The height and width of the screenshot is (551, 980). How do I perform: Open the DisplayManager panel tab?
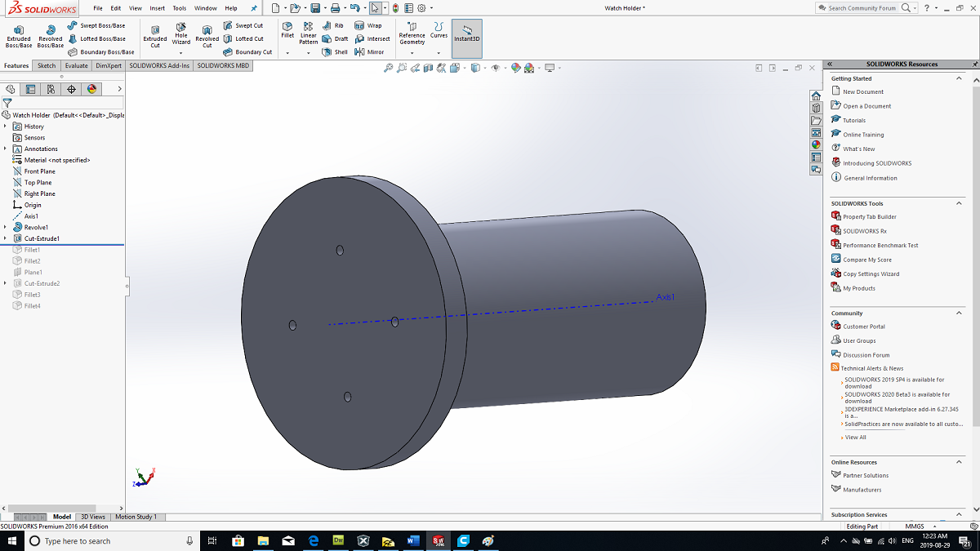91,89
